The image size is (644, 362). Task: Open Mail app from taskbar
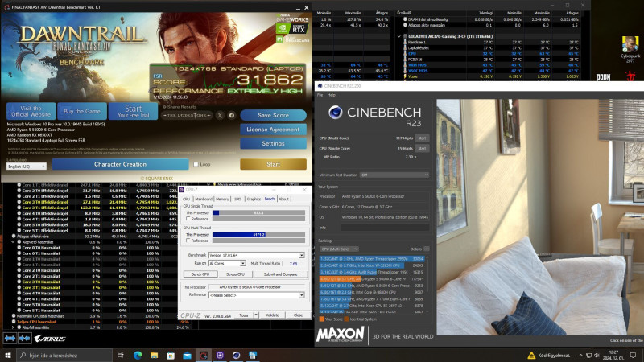click(x=187, y=355)
